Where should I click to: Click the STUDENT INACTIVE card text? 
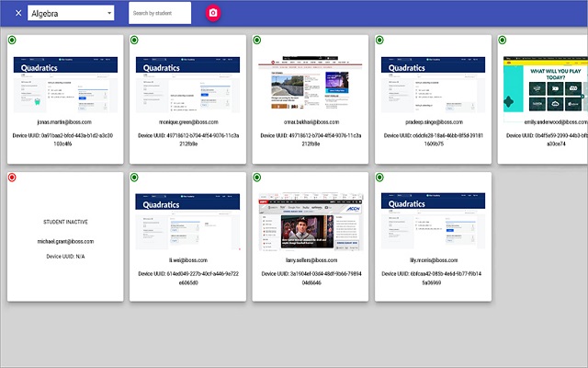pos(65,222)
